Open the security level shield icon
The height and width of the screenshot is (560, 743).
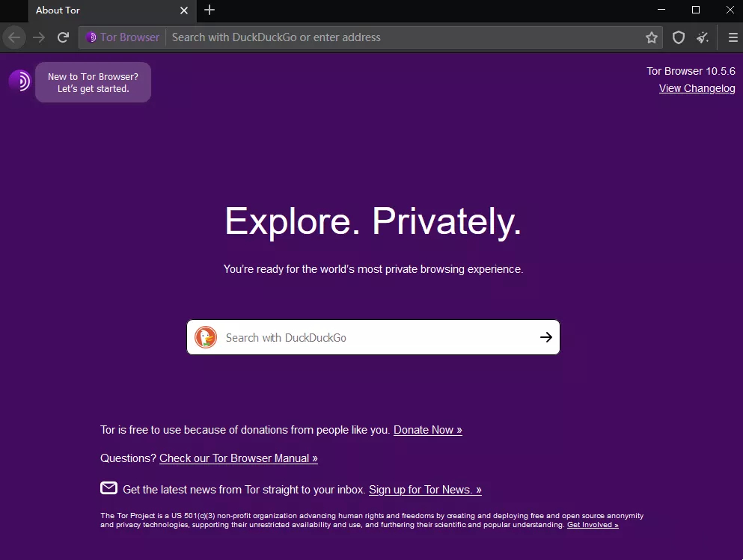679,37
